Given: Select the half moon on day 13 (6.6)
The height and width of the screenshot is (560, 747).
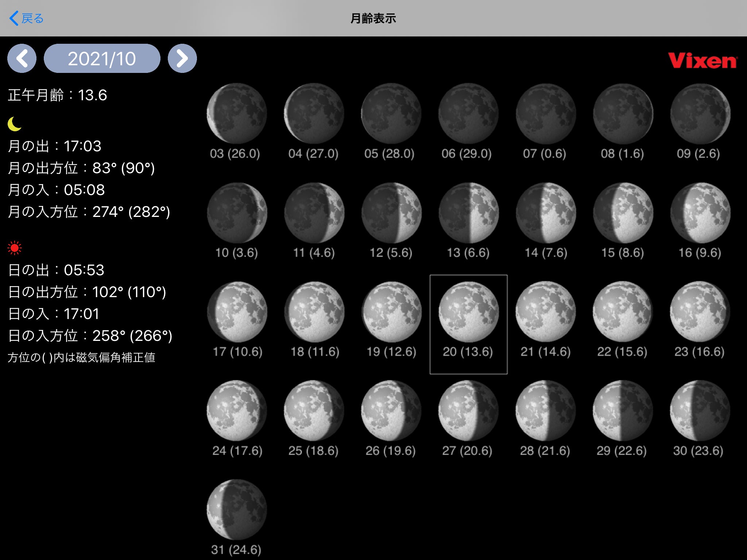Looking at the screenshot, I should 468,213.
